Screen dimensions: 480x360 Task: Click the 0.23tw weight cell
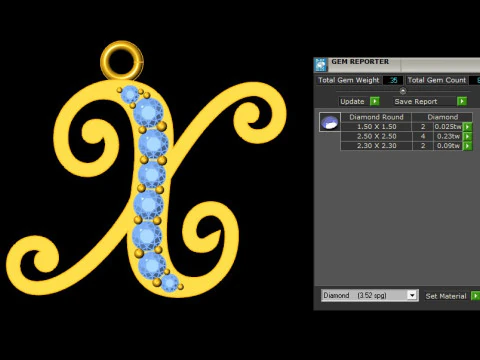(448, 136)
